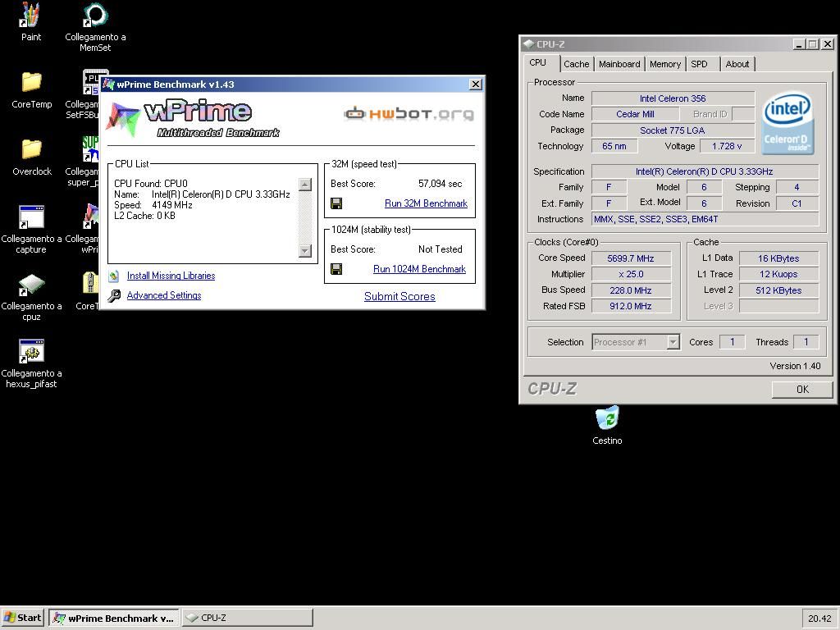The height and width of the screenshot is (630, 840).
Task: Open Collegamento a hexus_pifast shortcut
Action: [31, 363]
